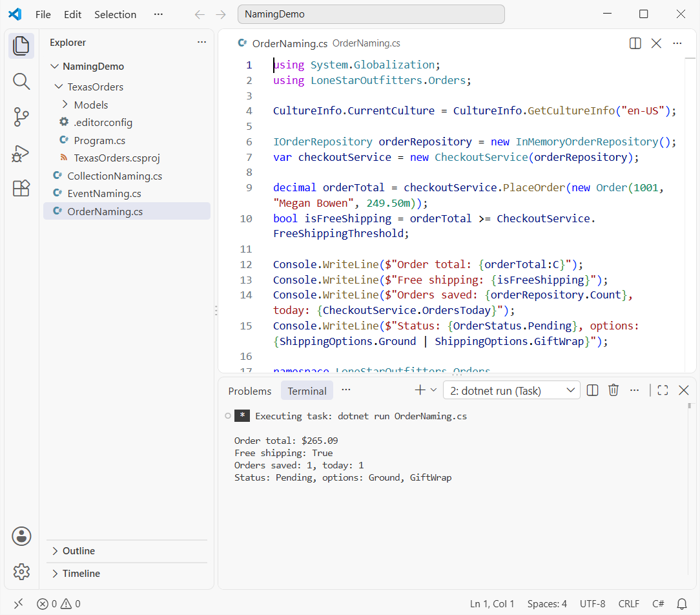Open hidden menu bar items ellipsis

pos(158,14)
